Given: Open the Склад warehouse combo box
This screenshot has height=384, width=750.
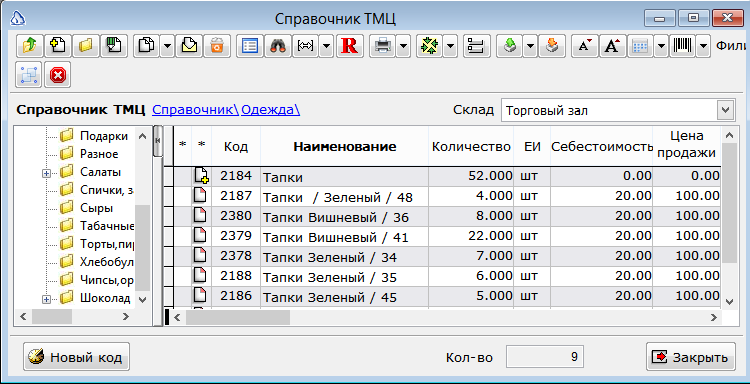Looking at the screenshot, I should tap(618, 111).
